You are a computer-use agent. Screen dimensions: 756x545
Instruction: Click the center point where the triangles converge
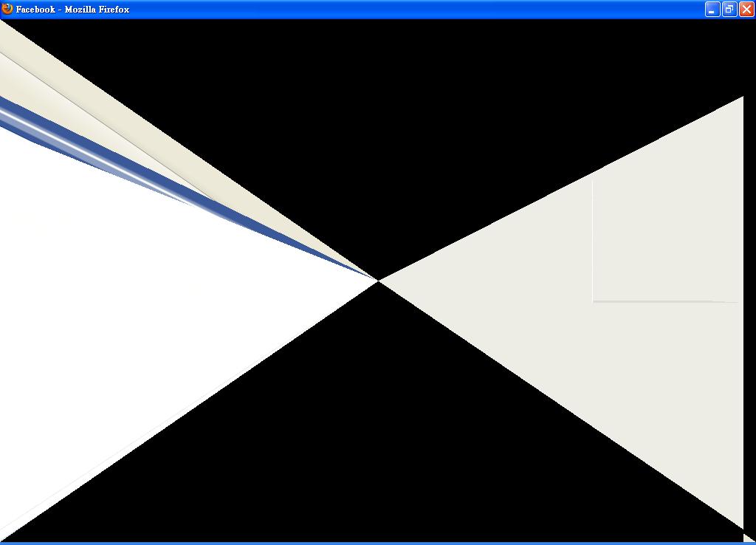[378, 281]
